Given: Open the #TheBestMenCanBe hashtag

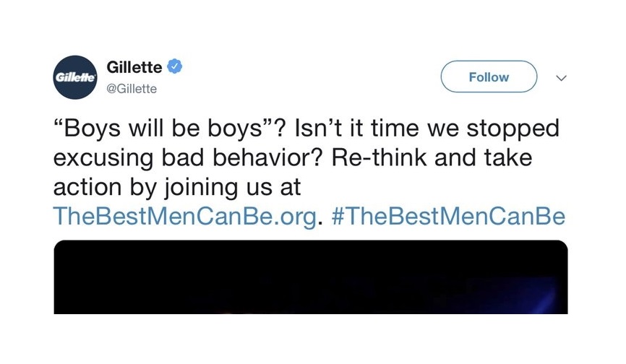Looking at the screenshot, I should coord(447,216).
